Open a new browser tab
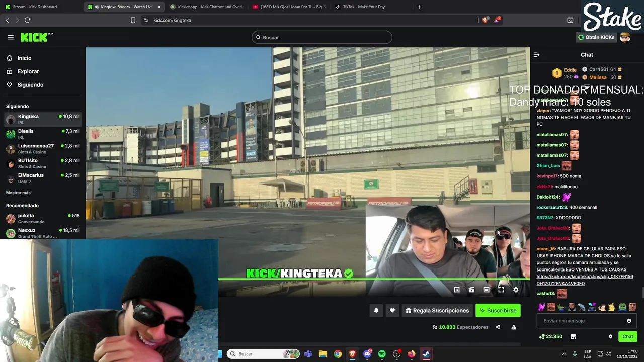This screenshot has width=644, height=362. click(419, 7)
